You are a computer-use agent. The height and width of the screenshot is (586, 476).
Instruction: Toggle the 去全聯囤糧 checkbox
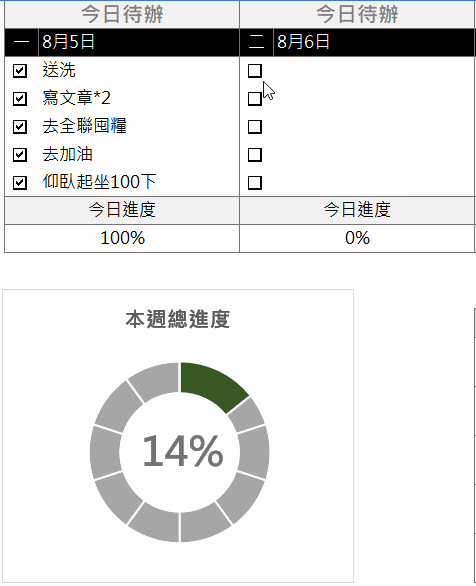click(19, 127)
